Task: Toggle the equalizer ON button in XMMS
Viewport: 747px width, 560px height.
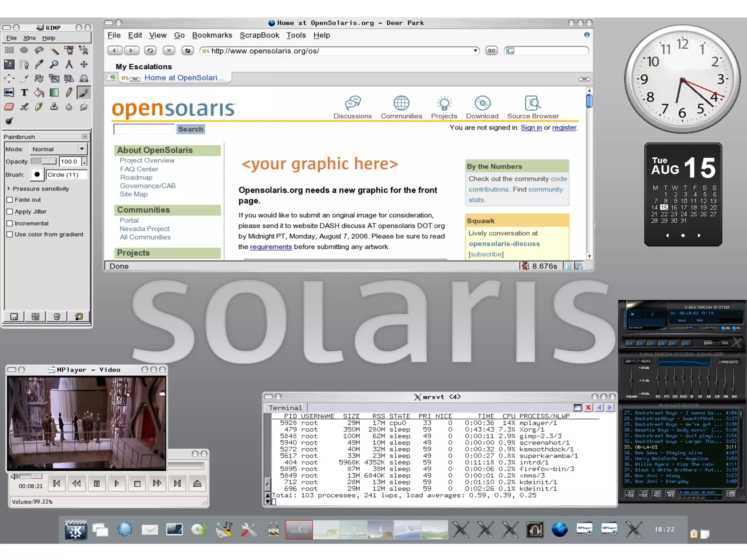Action: pyautogui.click(x=628, y=362)
